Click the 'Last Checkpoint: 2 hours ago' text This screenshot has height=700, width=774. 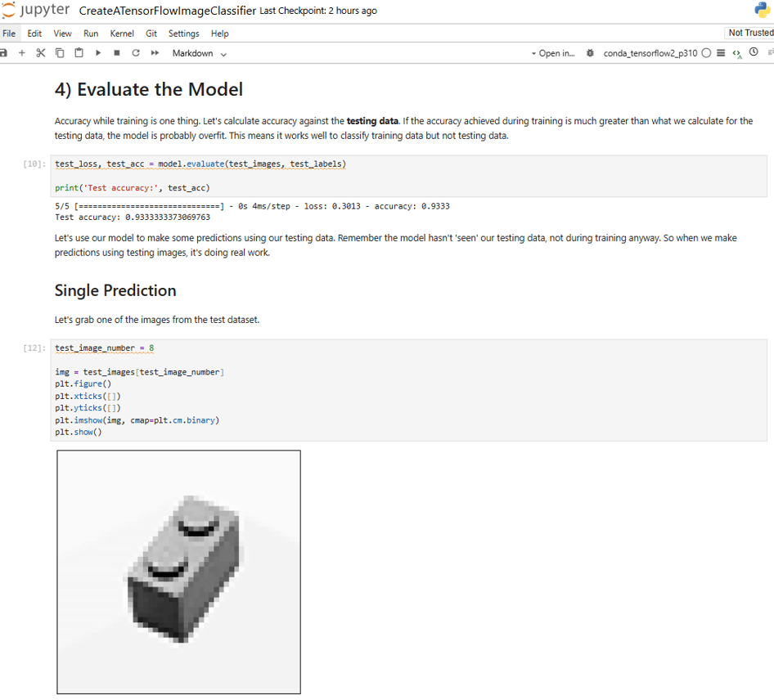click(x=318, y=11)
